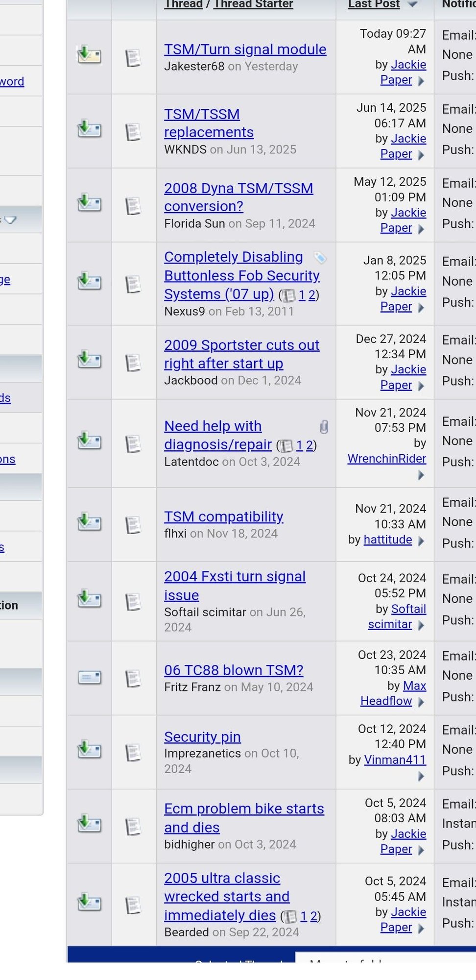476x980 pixels.
Task: Go to last post arrow for TSM/TSSM replacements
Action: tap(421, 155)
